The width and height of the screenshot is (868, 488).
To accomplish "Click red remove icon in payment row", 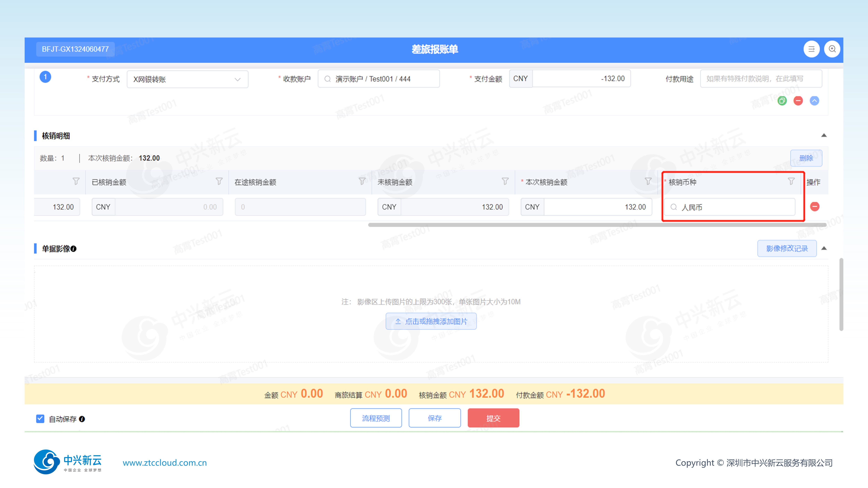I will pyautogui.click(x=798, y=101).
